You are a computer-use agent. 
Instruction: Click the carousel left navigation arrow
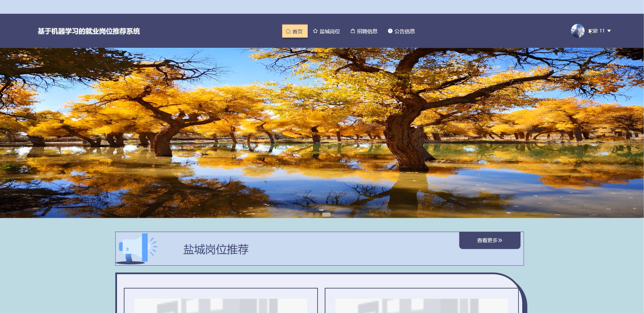(6, 132)
